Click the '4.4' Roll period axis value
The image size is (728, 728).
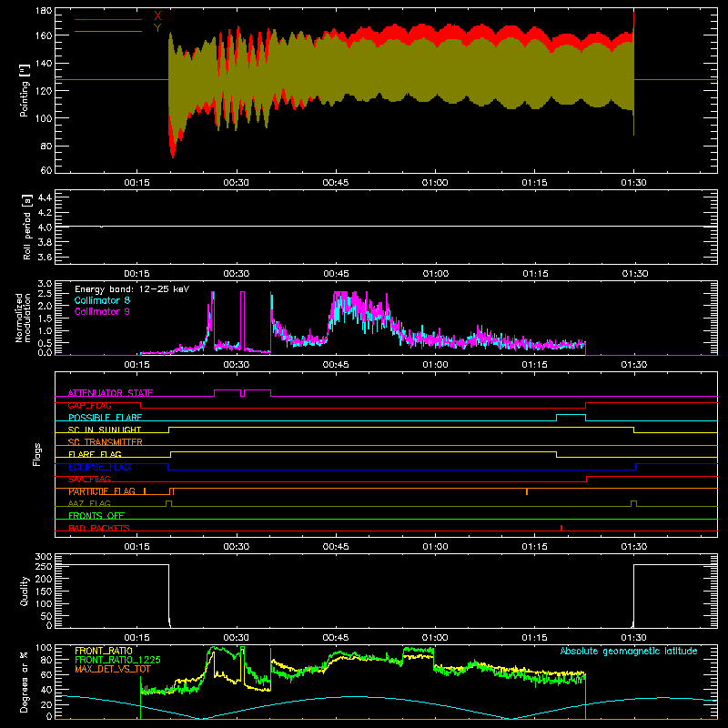point(45,197)
